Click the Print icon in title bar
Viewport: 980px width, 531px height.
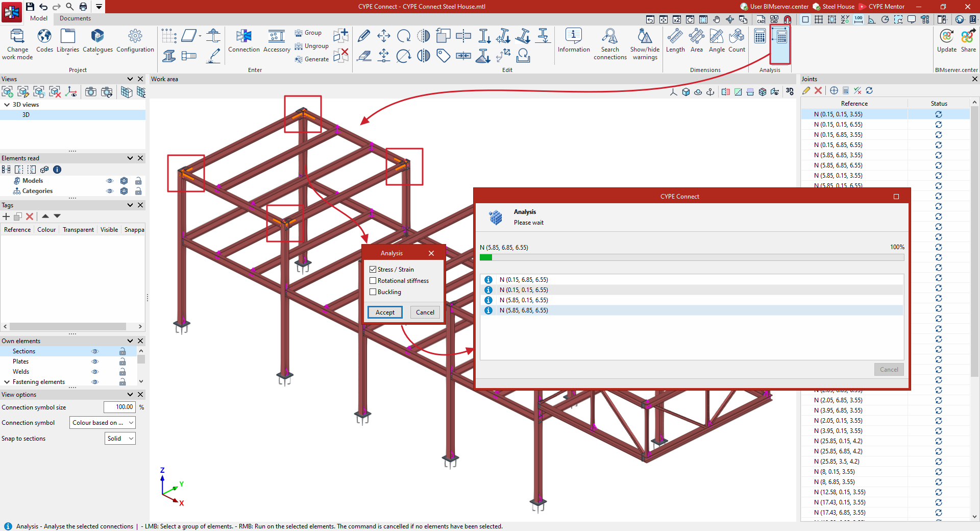click(83, 7)
